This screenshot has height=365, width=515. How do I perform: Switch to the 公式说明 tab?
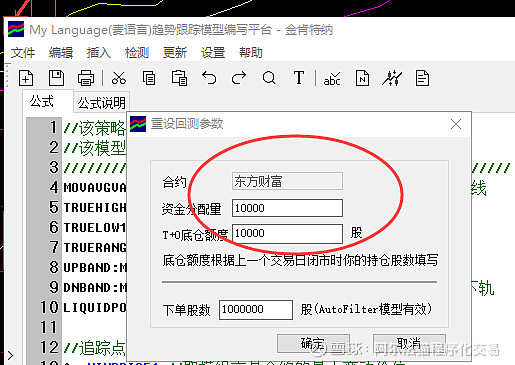102,103
